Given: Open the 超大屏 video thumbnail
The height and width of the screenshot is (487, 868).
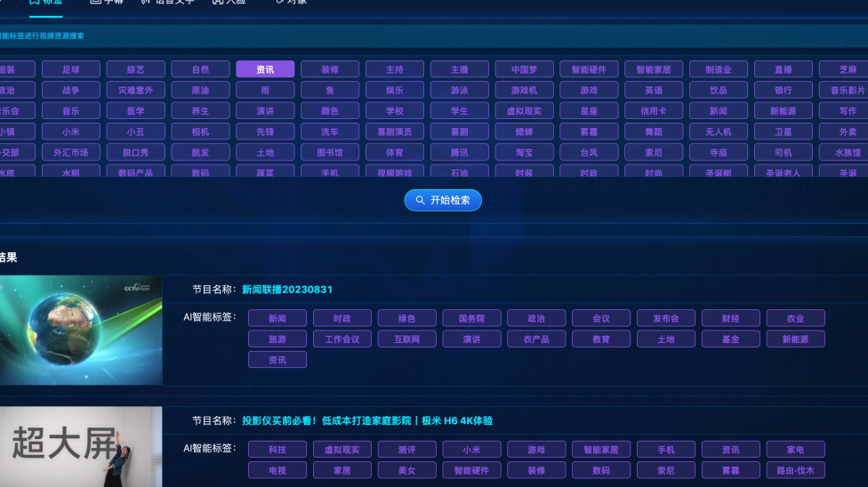Looking at the screenshot, I should [81, 447].
